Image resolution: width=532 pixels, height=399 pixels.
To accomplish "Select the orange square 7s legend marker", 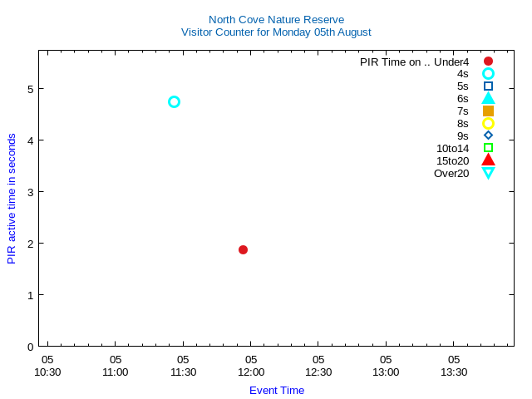I will (488, 111).
